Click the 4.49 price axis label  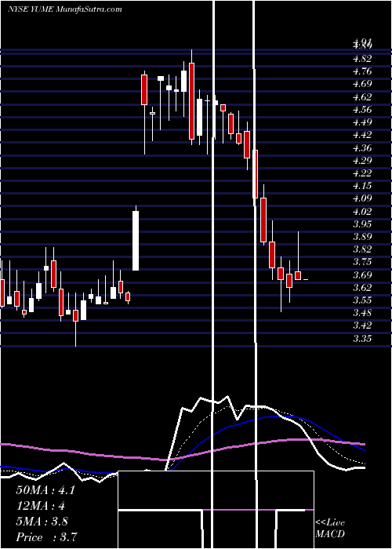tap(362, 122)
